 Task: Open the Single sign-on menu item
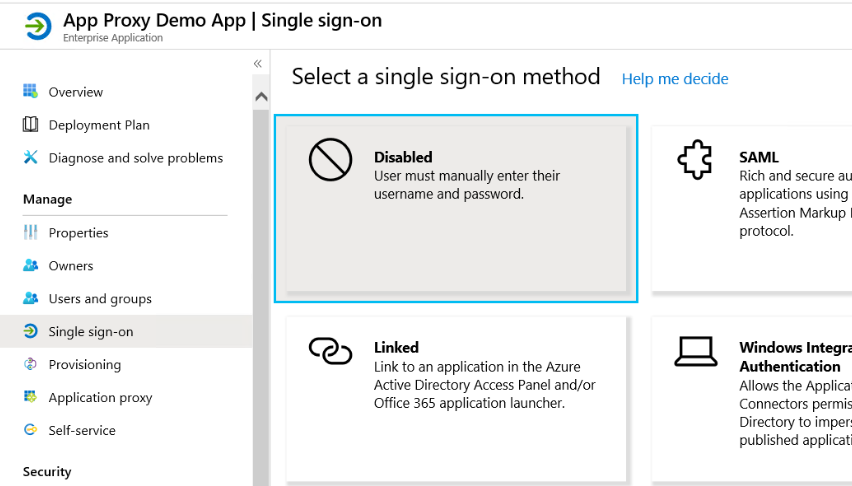(x=91, y=332)
